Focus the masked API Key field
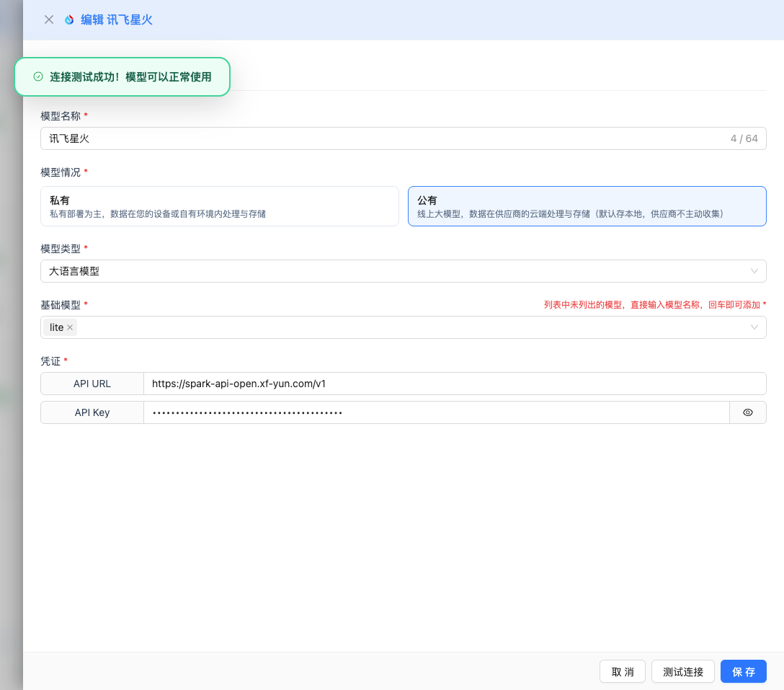784x690 pixels. pyautogui.click(x=436, y=412)
